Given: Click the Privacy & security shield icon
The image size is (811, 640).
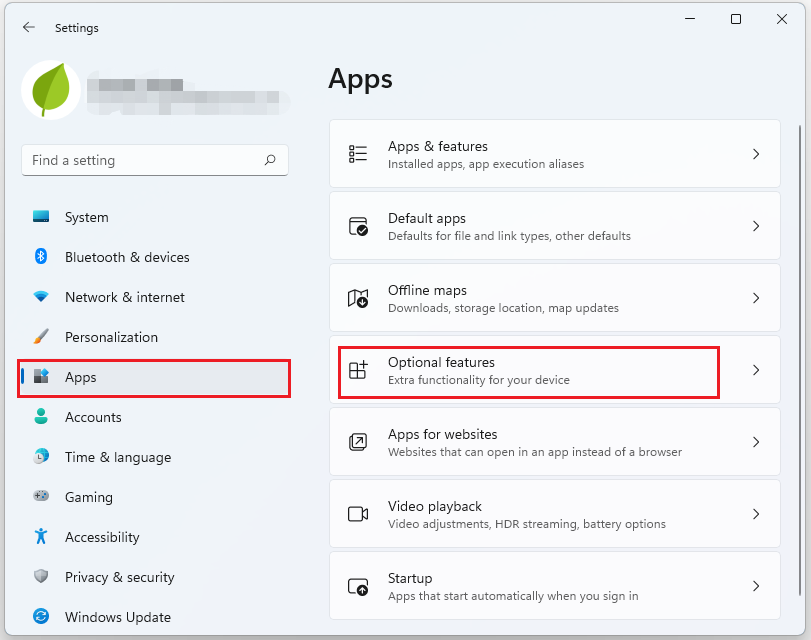Looking at the screenshot, I should click(x=41, y=577).
